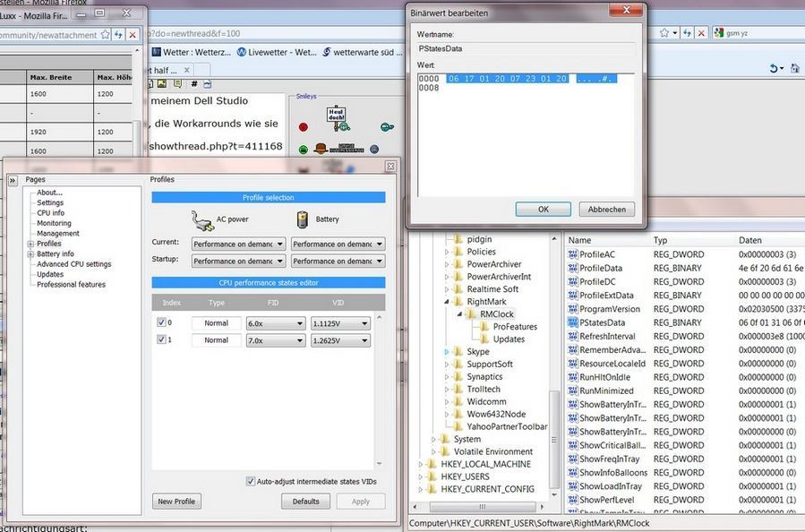Open the wetterwarte süd bookmark
This screenshot has width=805, height=532.
click(363, 52)
